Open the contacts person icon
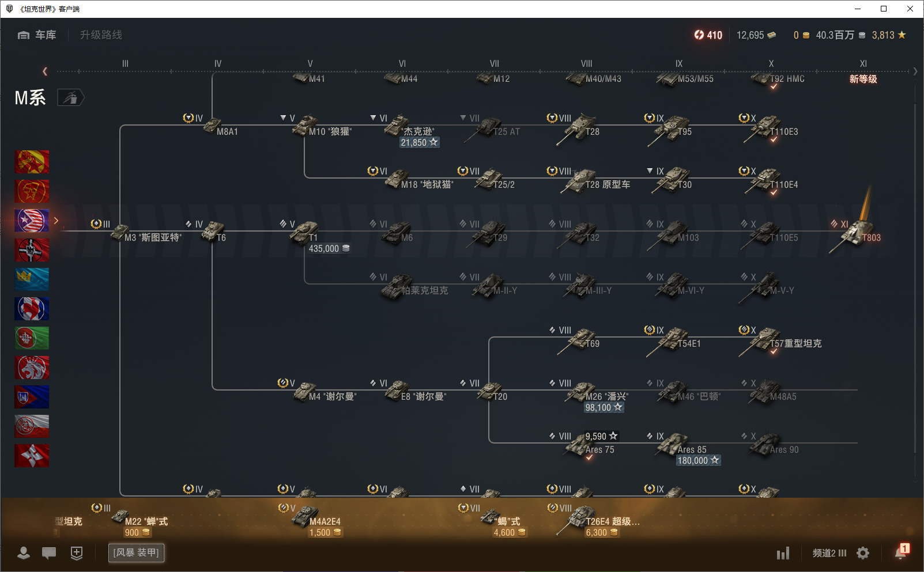 (x=24, y=553)
